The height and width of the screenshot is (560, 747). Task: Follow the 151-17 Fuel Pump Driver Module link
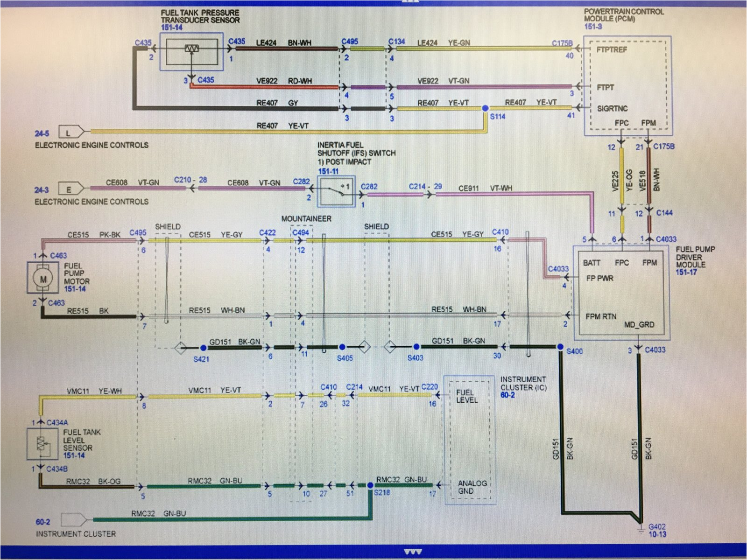point(686,272)
